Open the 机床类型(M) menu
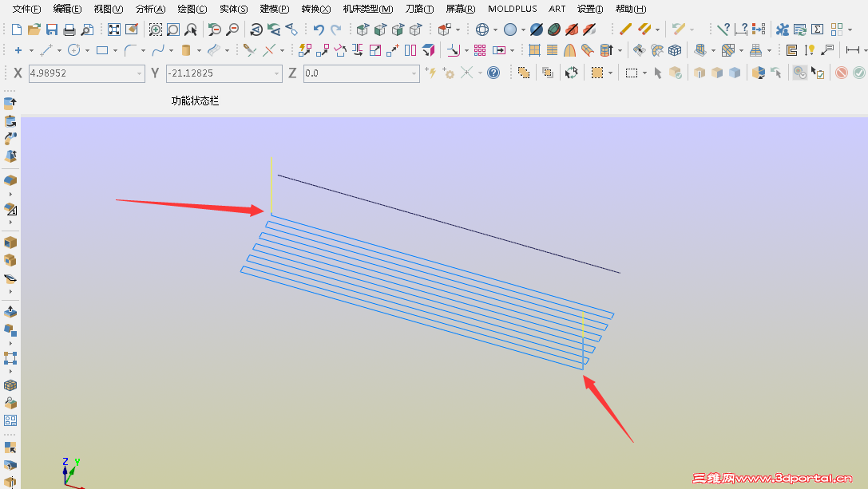This screenshot has width=868, height=489. click(x=368, y=9)
